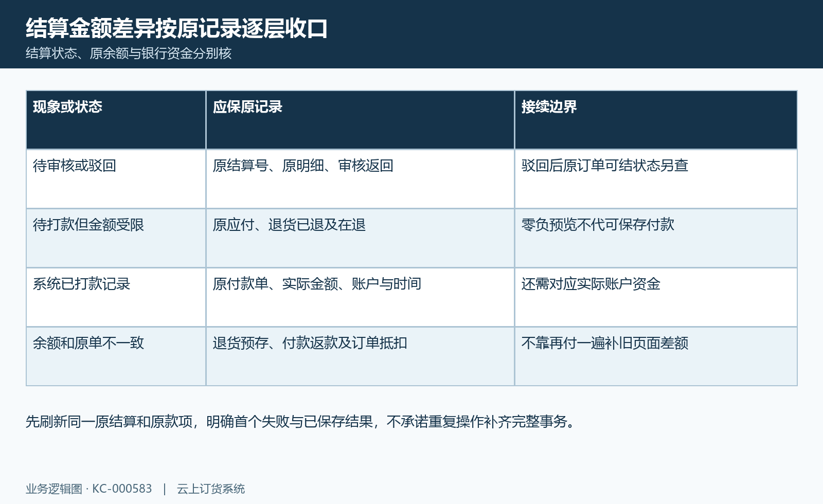Image resolution: width=823 pixels, height=504 pixels.
Task: Select the cell 待打款但金额受限
Action: [x=116, y=238]
